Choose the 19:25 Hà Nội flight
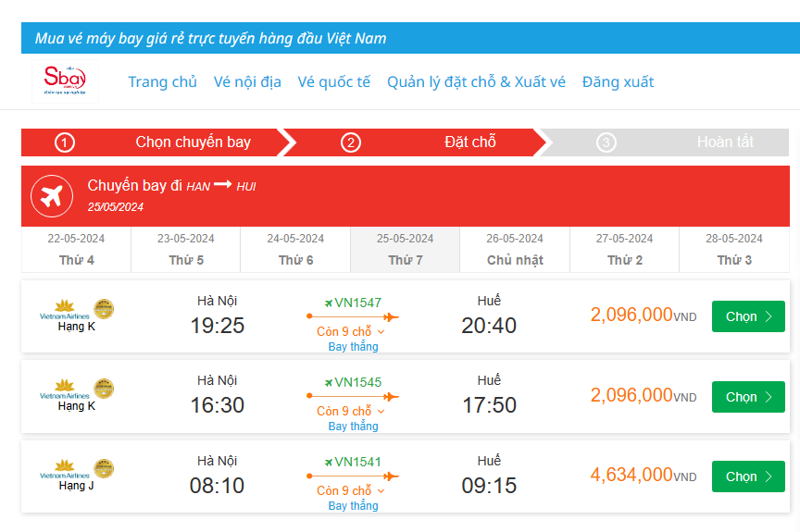 point(748,316)
